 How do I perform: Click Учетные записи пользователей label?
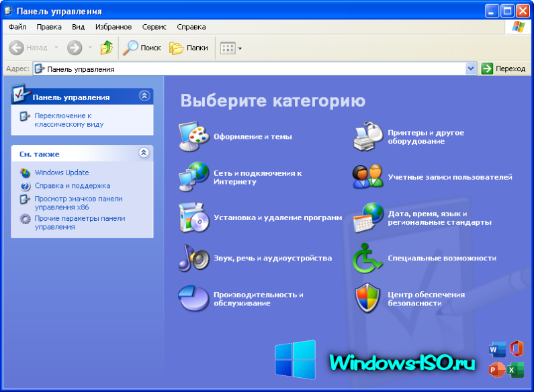(x=450, y=177)
